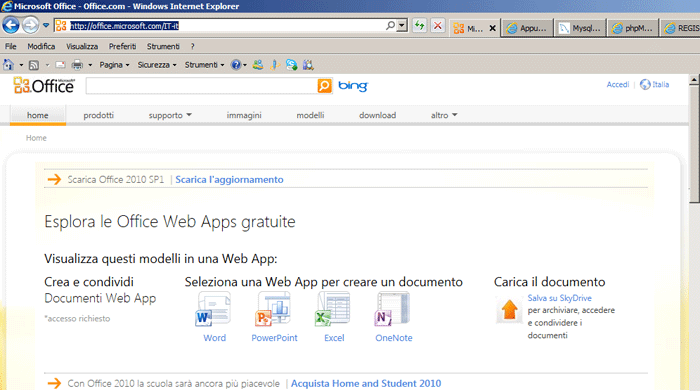Click the green Refresh page icon
The height and width of the screenshot is (391, 700).
tap(419, 25)
